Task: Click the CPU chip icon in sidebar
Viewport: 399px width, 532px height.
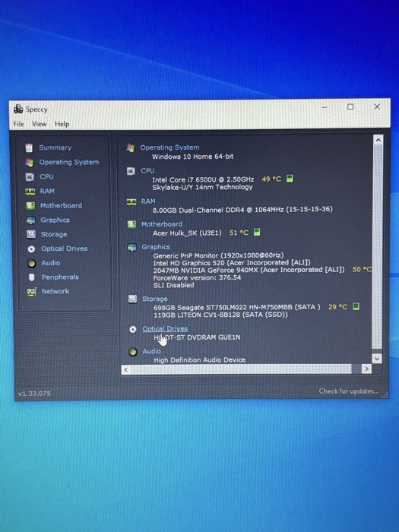Action: 30,177
